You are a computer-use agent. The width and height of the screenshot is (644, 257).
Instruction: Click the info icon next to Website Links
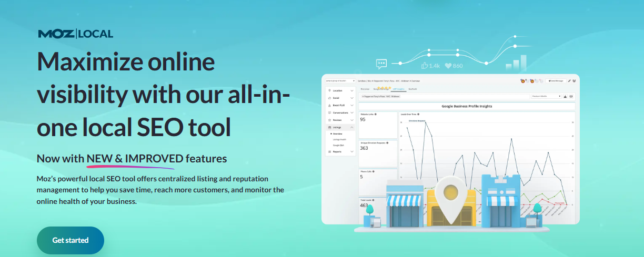[x=376, y=114]
